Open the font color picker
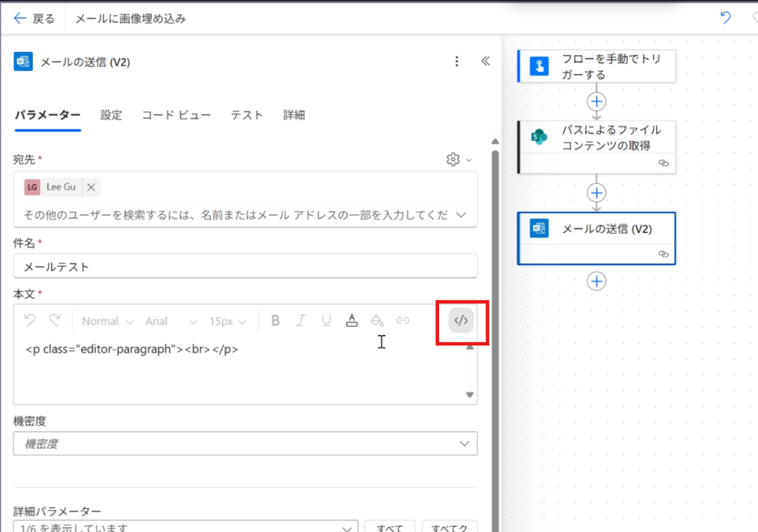Image resolution: width=758 pixels, height=532 pixels. 352,320
